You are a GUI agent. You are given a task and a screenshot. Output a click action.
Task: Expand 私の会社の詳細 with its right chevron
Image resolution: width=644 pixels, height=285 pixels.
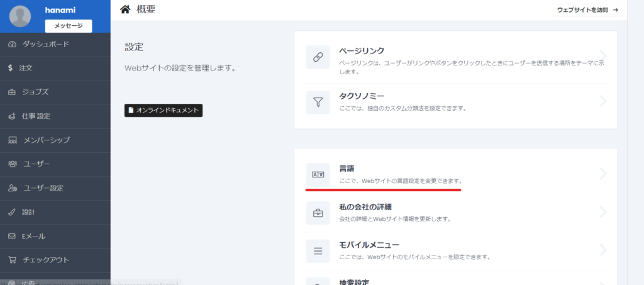click(602, 212)
